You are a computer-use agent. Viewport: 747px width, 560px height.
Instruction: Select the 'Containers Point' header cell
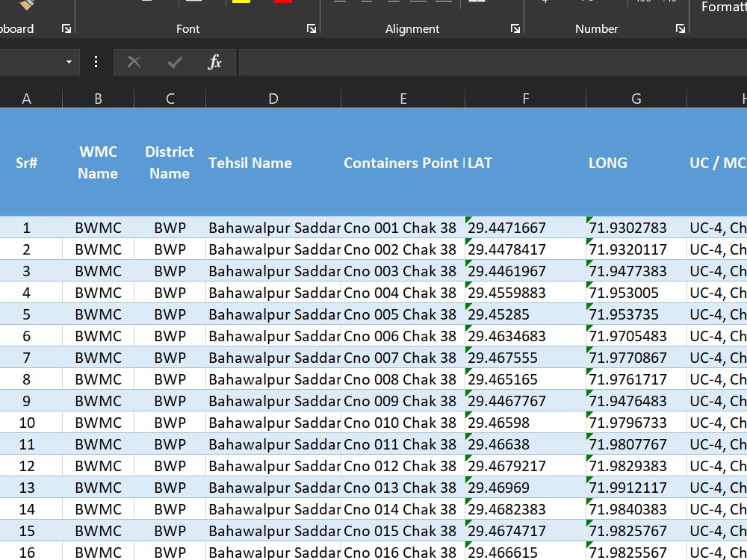pyautogui.click(x=403, y=162)
